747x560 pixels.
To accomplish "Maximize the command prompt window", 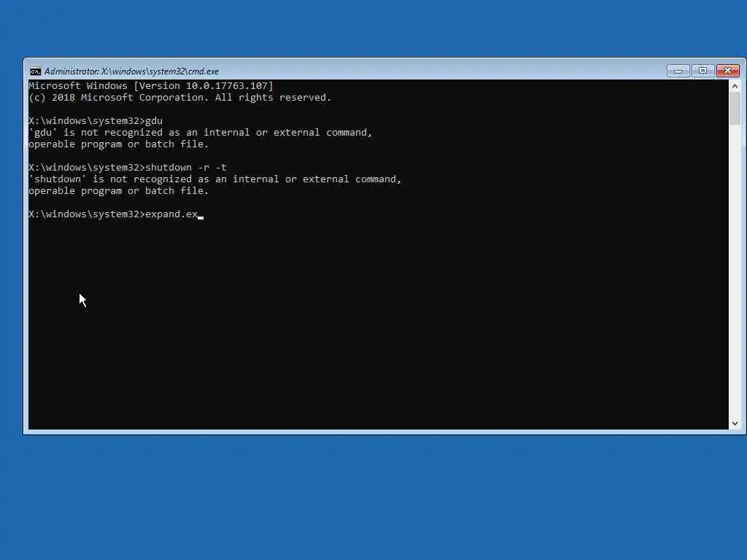I will coord(703,71).
